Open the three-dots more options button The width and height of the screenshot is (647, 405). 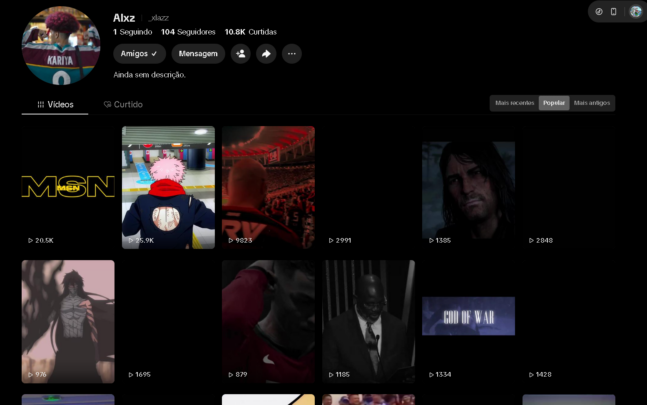(x=292, y=54)
